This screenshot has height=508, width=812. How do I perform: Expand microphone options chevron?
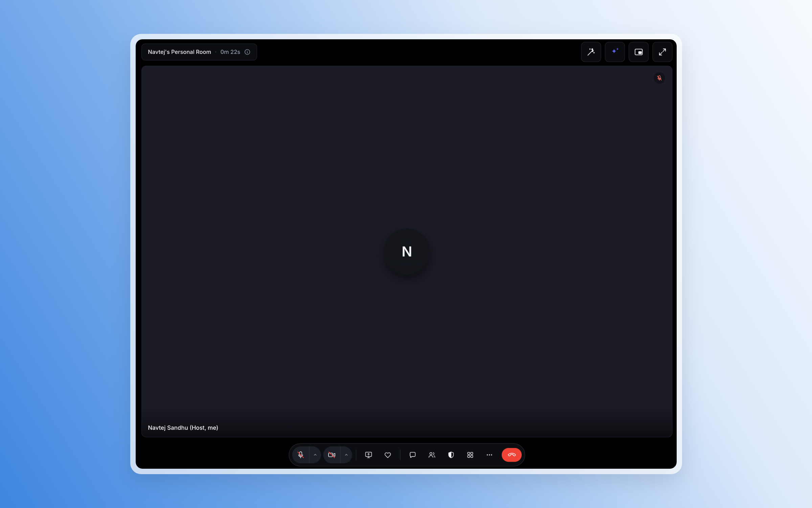pos(315,455)
